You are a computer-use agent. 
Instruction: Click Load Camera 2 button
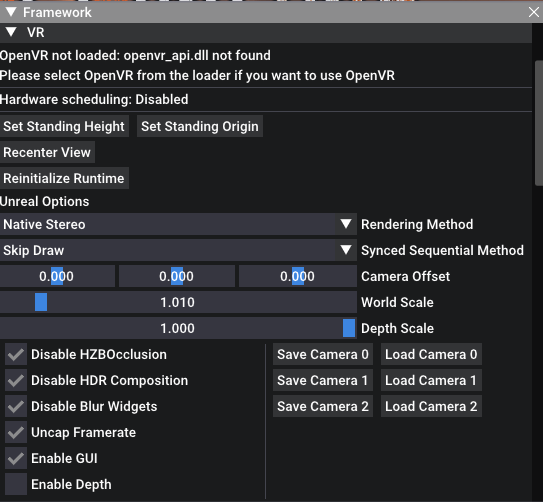point(431,406)
